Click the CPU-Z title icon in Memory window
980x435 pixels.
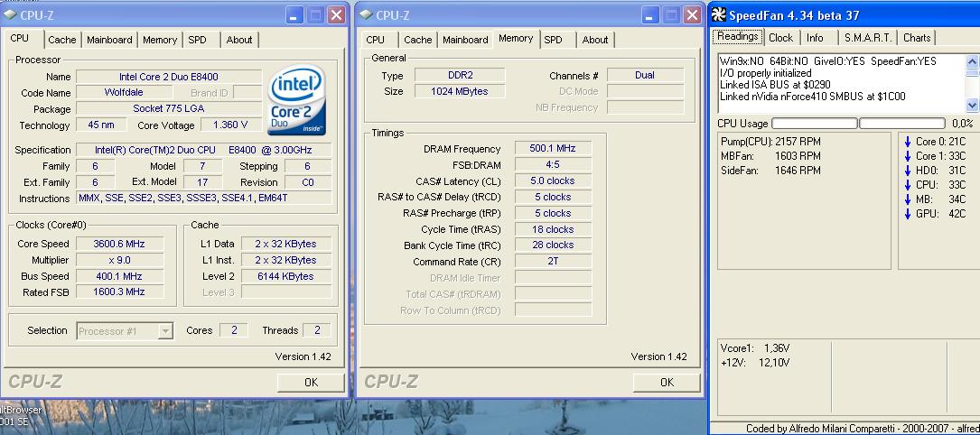coord(366,14)
